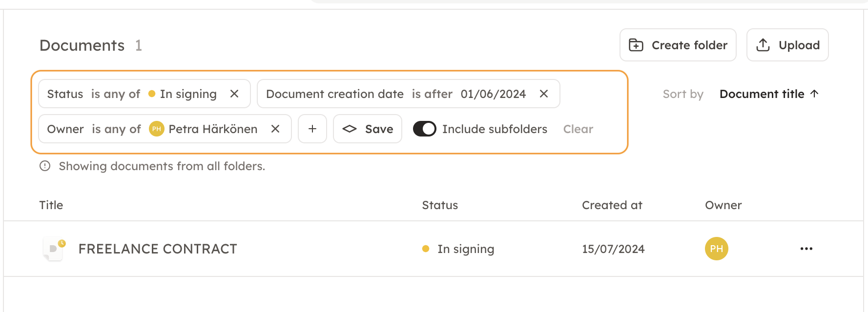Click the info icon beside folder notice
The image size is (868, 312).
pyautogui.click(x=45, y=166)
